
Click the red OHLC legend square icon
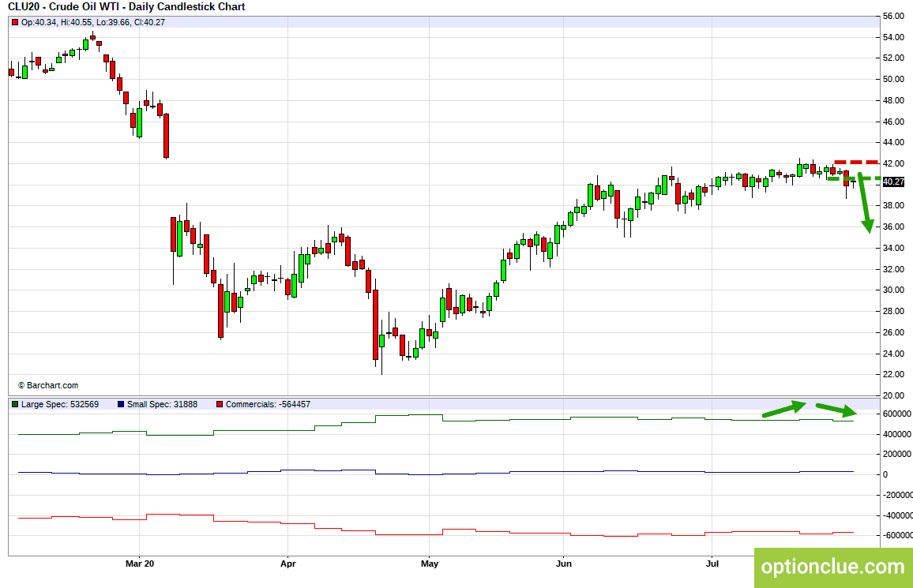pos(15,22)
